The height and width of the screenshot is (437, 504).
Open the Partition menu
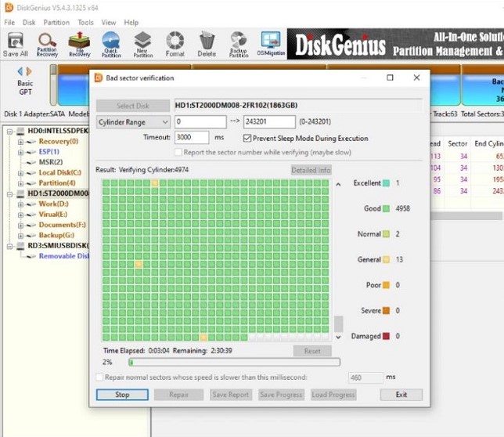[56, 23]
